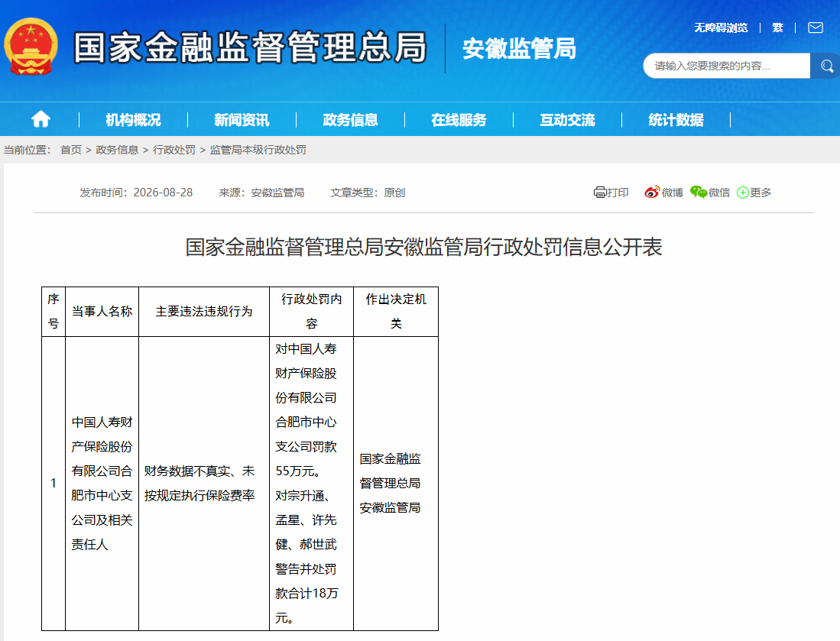The image size is (840, 641).
Task: Click the article title 行政处罚信息公开表
Action: click(x=423, y=247)
